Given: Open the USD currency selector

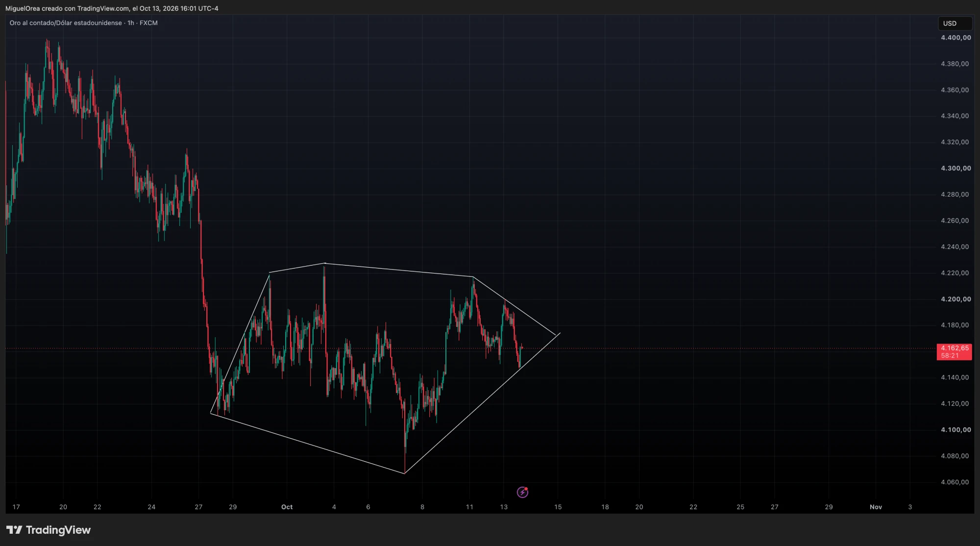Looking at the screenshot, I should click(955, 24).
